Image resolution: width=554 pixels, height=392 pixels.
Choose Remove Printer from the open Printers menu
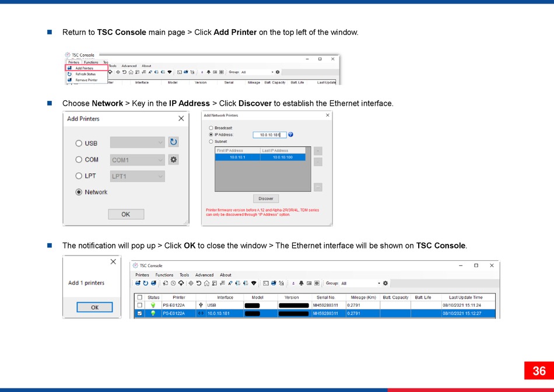86,80
